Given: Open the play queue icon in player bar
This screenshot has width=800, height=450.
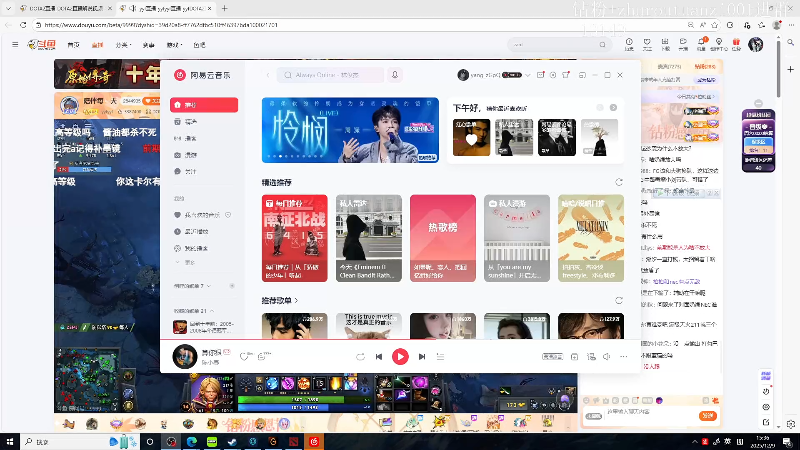Looking at the screenshot, I should point(591,357).
